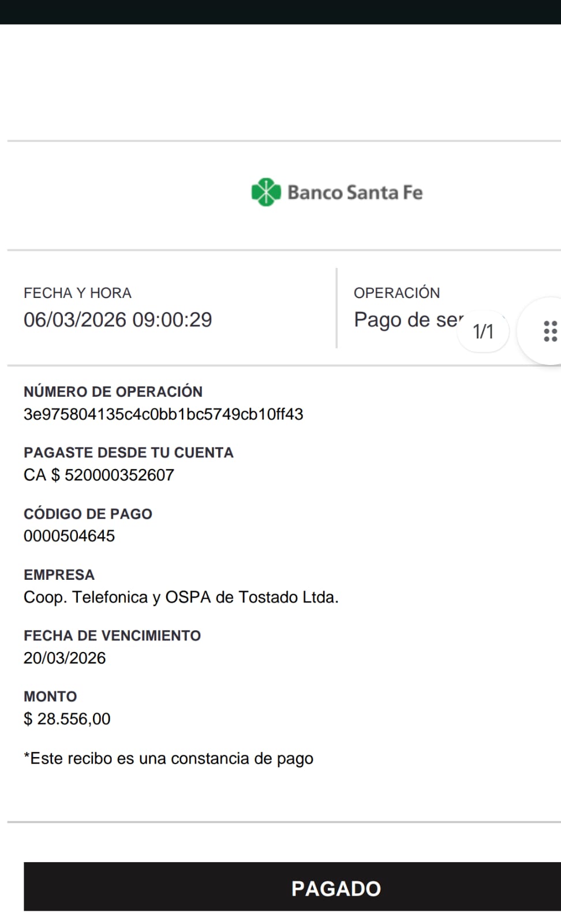Select the due date 20/03/2026

pyautogui.click(x=65, y=658)
